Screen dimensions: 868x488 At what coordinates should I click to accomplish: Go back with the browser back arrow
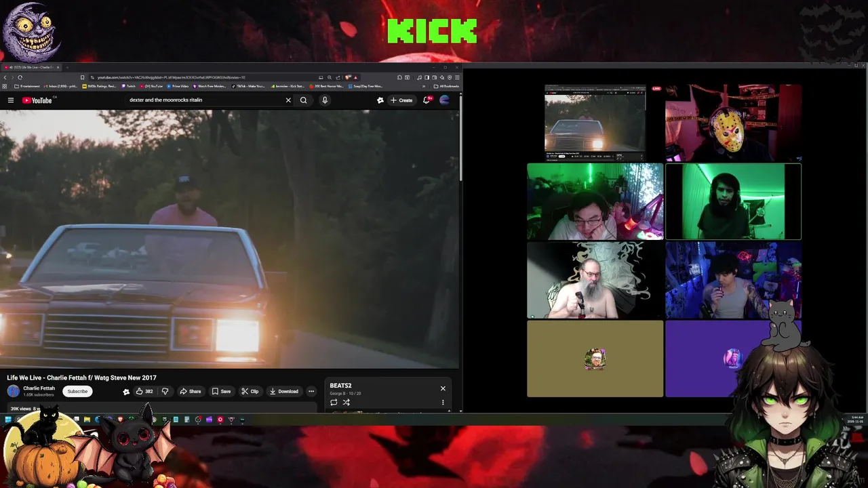[x=5, y=77]
